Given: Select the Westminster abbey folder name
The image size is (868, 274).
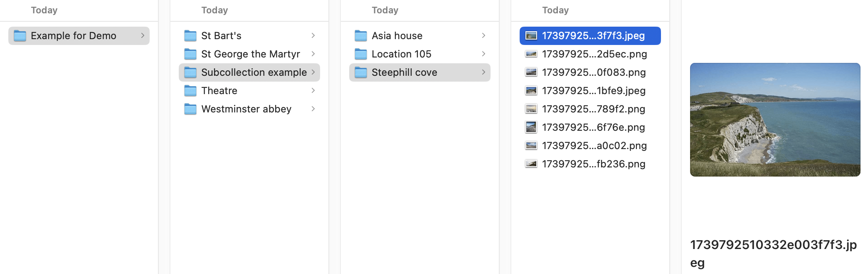Looking at the screenshot, I should (x=247, y=109).
